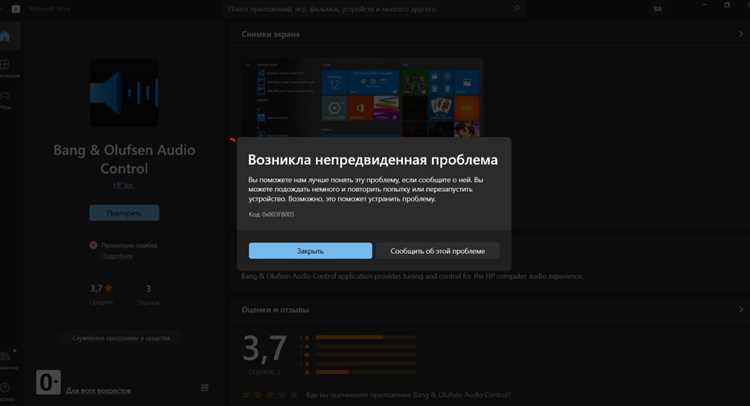750x406 pixels.
Task: Click the Закрыть button in the error dialog
Action: [x=310, y=251]
